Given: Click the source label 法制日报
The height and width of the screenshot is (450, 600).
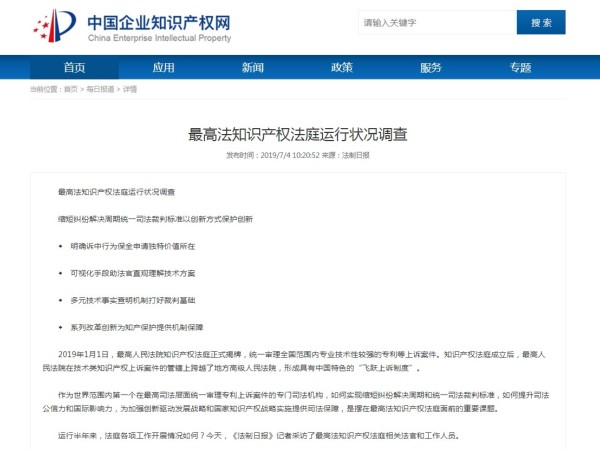Looking at the screenshot, I should point(355,155).
